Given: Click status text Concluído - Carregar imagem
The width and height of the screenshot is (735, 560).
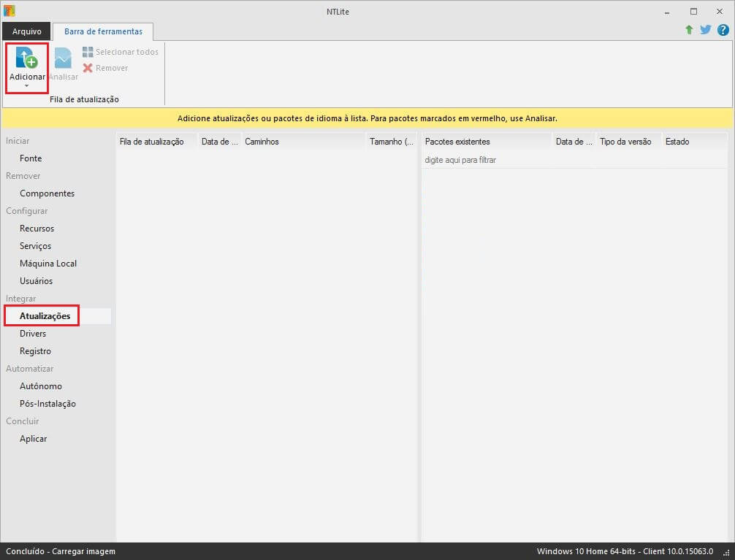Looking at the screenshot, I should tap(61, 551).
